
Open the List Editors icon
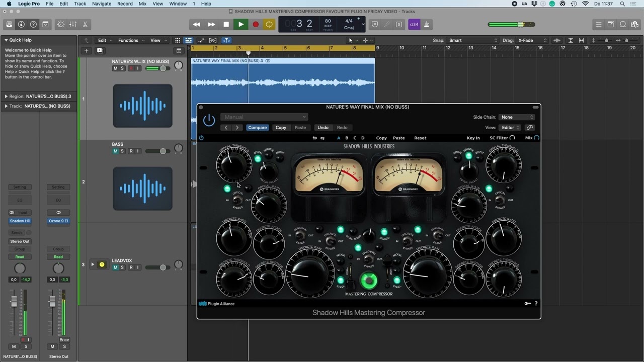coord(598,24)
